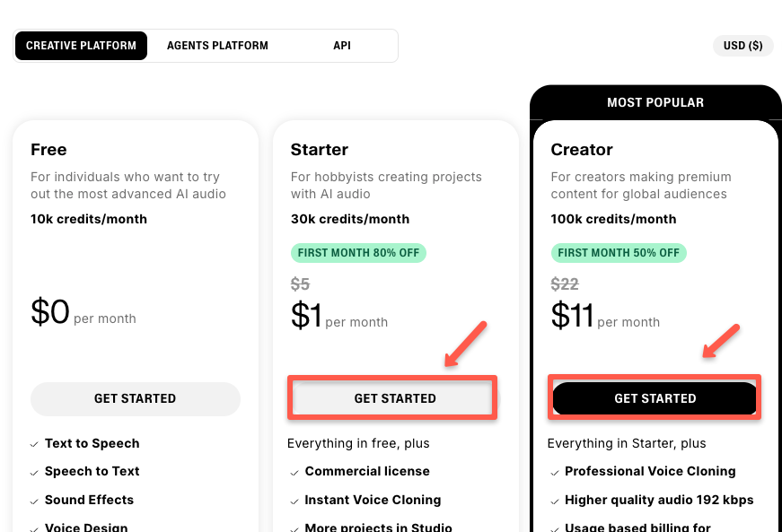Click the Commercial license checkmark
Image resolution: width=782 pixels, height=532 pixels.
[x=294, y=471]
